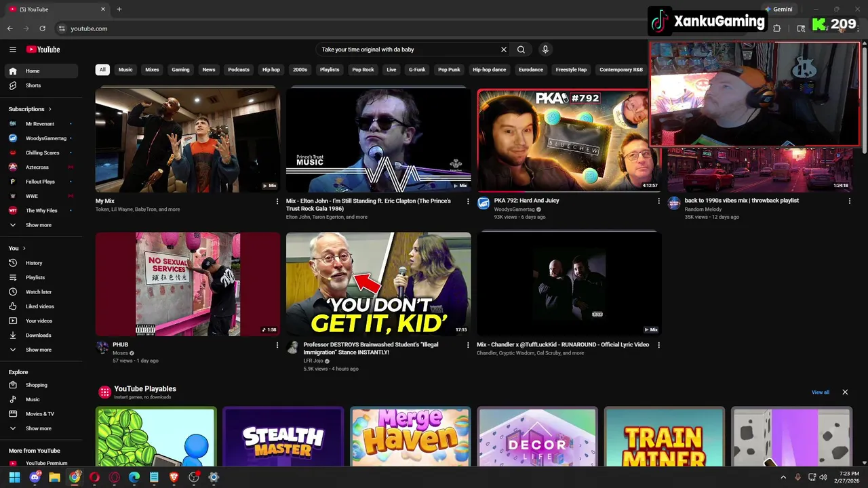
Task: Play 'YOU DON'T GET IT, KID' thumbnail
Action: point(378,284)
